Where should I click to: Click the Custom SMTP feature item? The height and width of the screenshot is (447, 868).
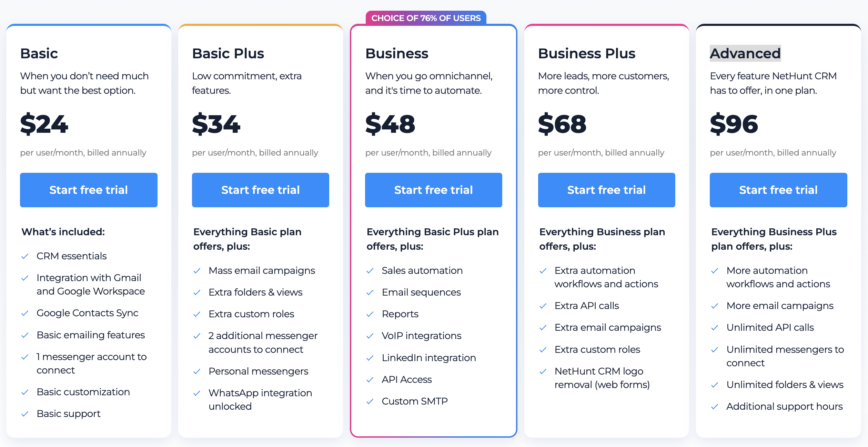[x=414, y=401]
